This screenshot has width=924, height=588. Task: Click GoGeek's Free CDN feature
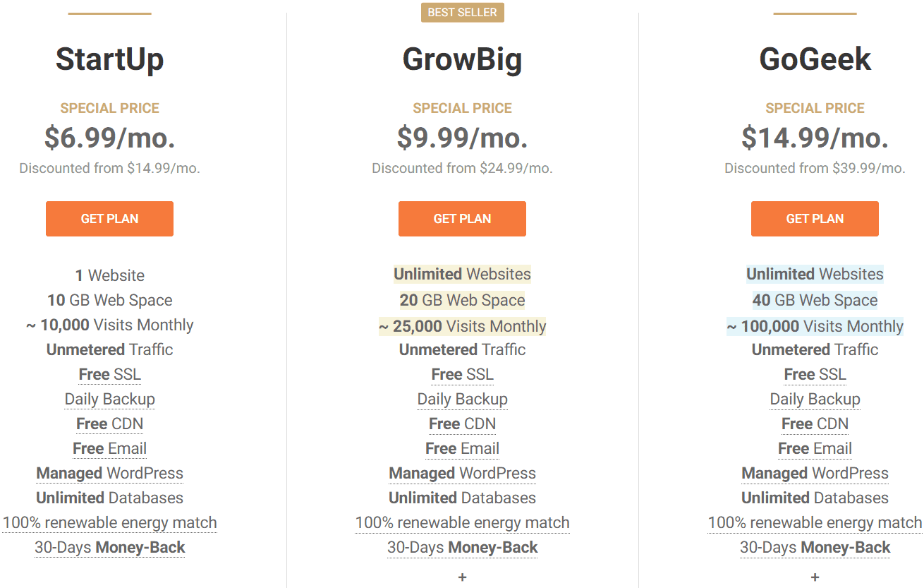[x=815, y=424]
